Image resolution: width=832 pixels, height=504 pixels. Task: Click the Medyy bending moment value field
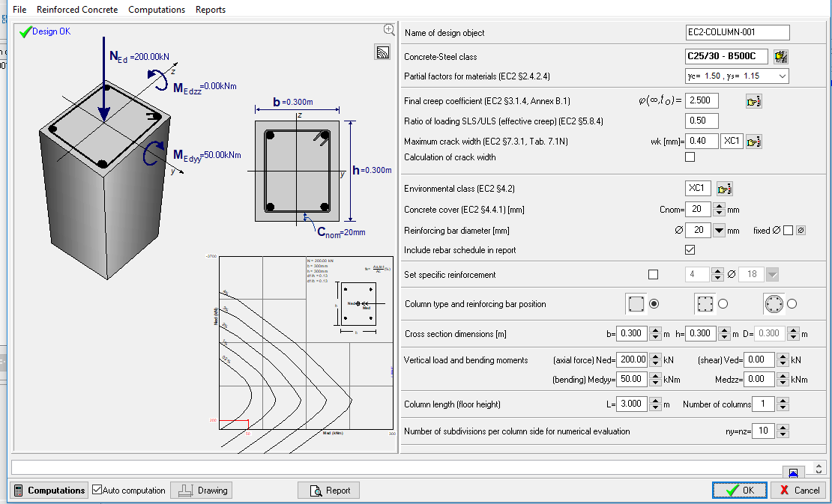[x=633, y=380]
